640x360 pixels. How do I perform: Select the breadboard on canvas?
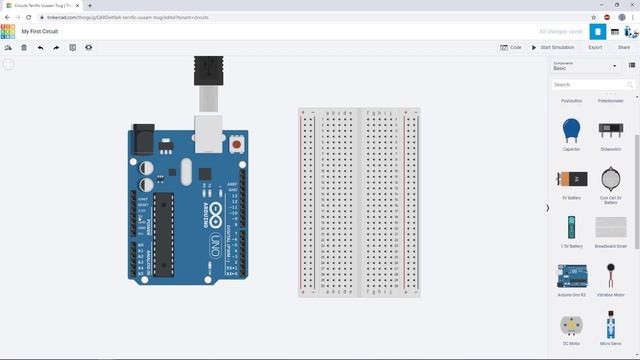tap(359, 202)
